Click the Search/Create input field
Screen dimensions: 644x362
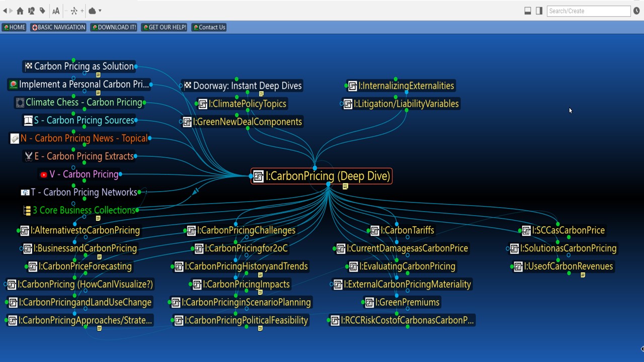click(x=588, y=11)
